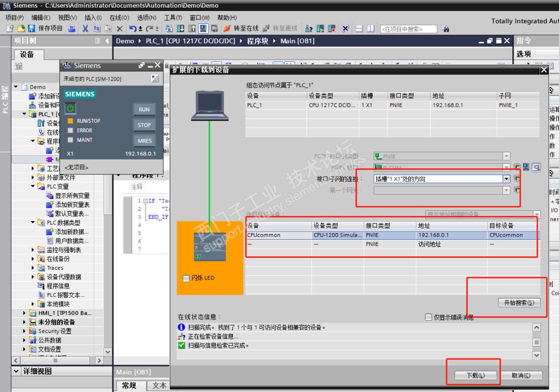Switch to the 常规 tab

click(x=130, y=386)
